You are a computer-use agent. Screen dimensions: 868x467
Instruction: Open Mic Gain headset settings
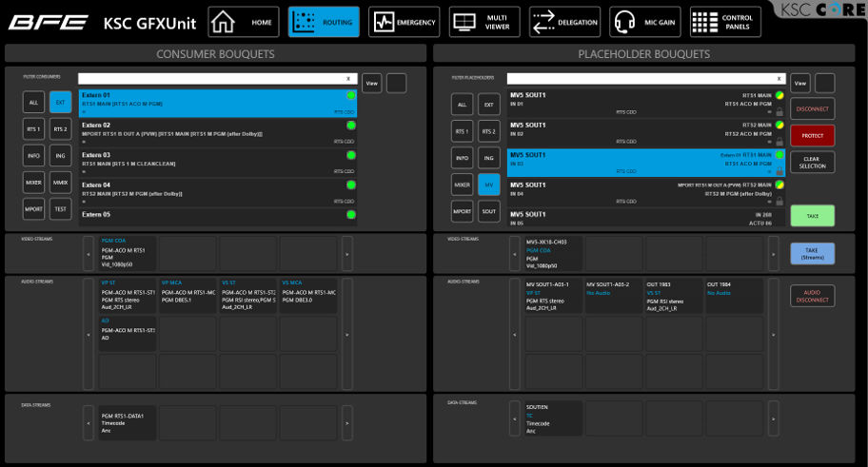pyautogui.click(x=645, y=22)
